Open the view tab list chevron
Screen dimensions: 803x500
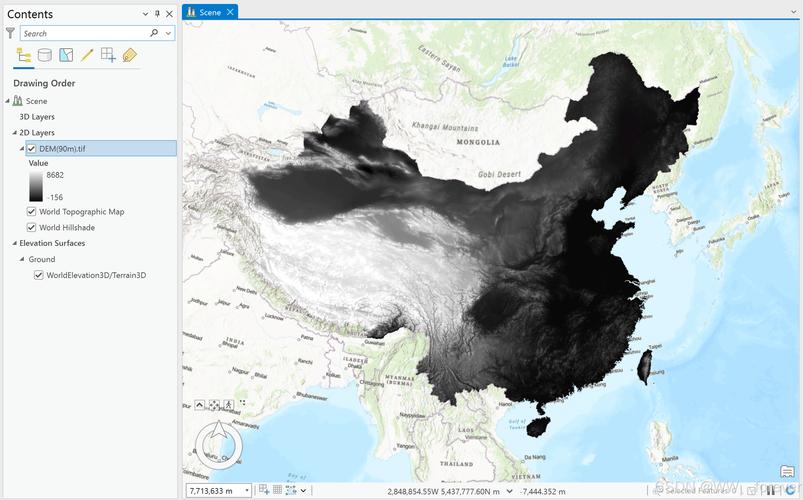(x=794, y=12)
